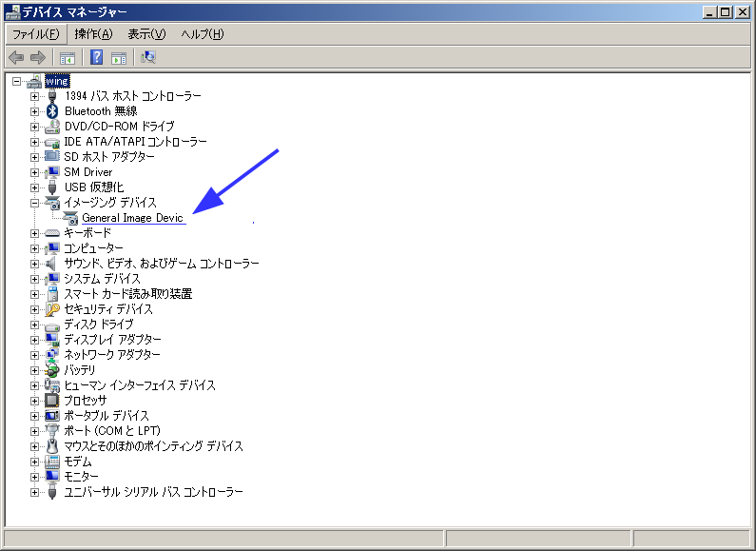The width and height of the screenshot is (756, 551).
Task: Minimize the デバイス マネージャー window
Action: pos(709,12)
